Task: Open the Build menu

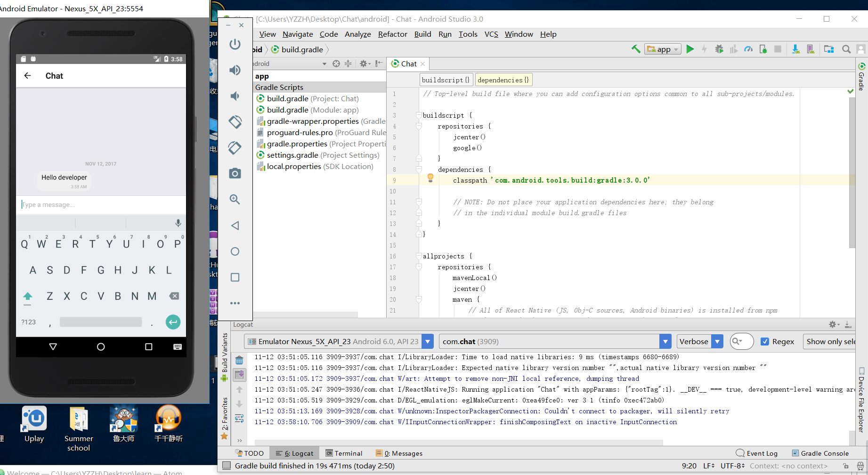Action: pyautogui.click(x=422, y=34)
